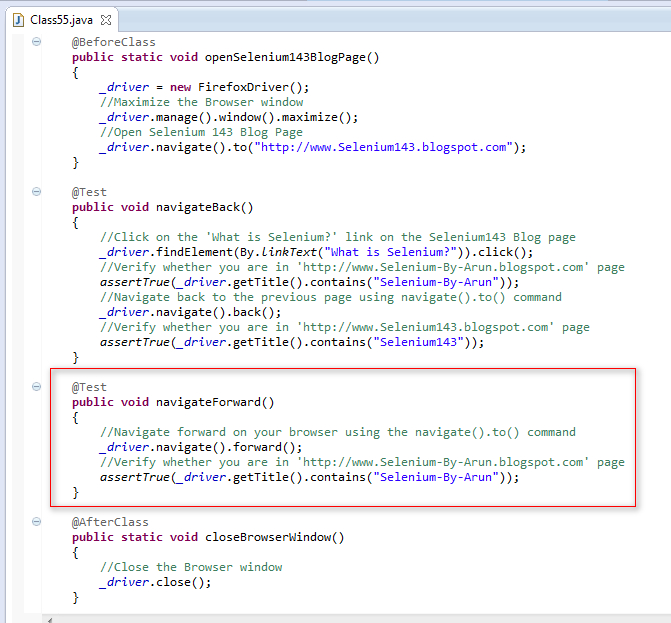Click the horizontal scrollbar left arrow
Image resolution: width=671 pixels, height=623 pixels.
tap(50, 620)
